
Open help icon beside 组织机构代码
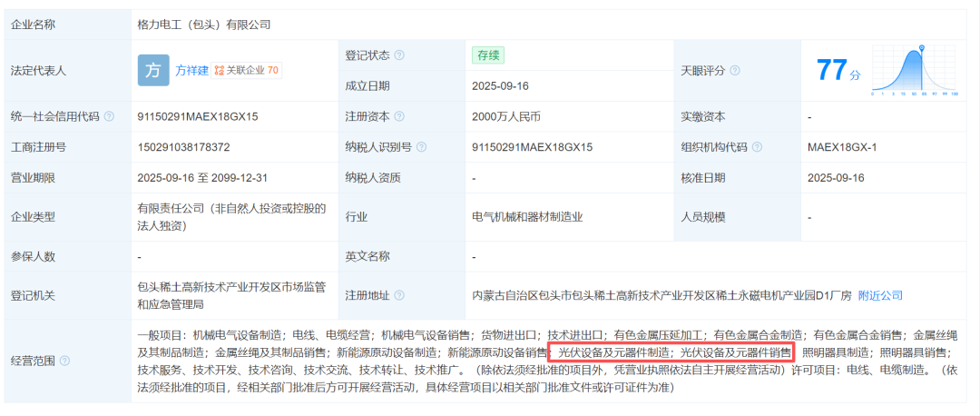(758, 147)
